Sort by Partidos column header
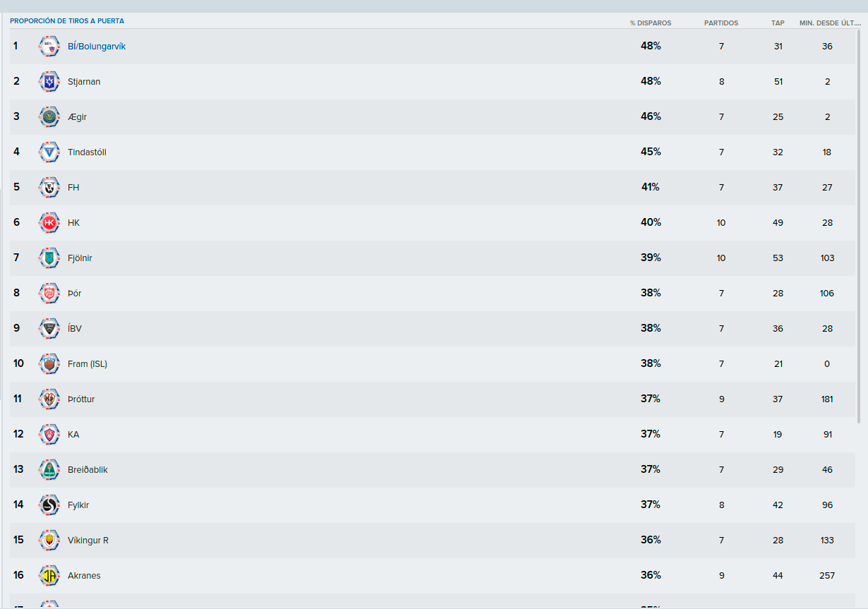This screenshot has height=609, width=868. 721,23
